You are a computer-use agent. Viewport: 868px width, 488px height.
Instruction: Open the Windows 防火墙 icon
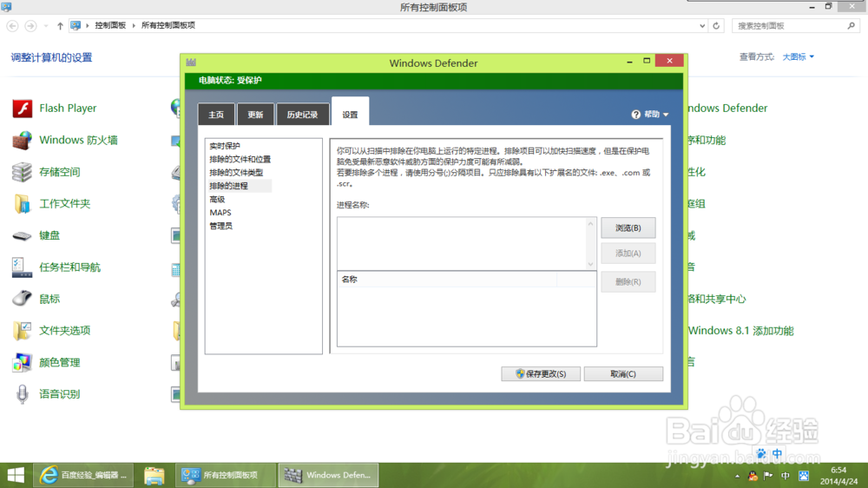point(23,140)
